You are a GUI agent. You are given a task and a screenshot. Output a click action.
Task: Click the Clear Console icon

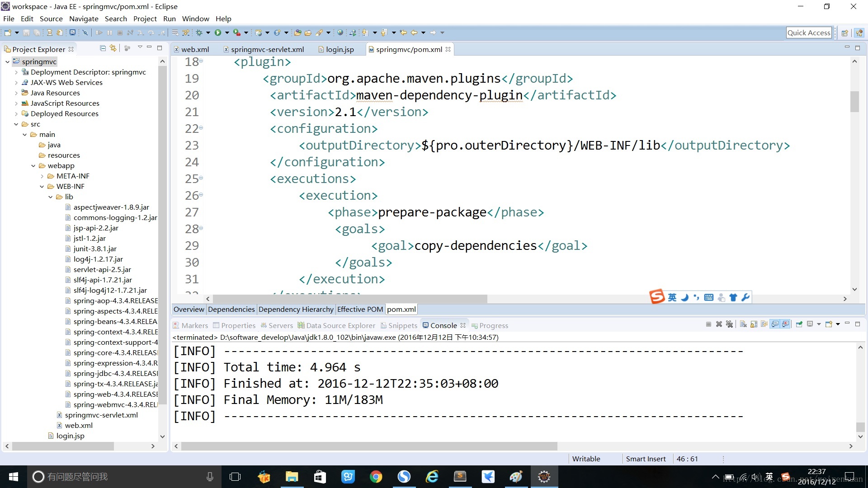[x=743, y=324]
